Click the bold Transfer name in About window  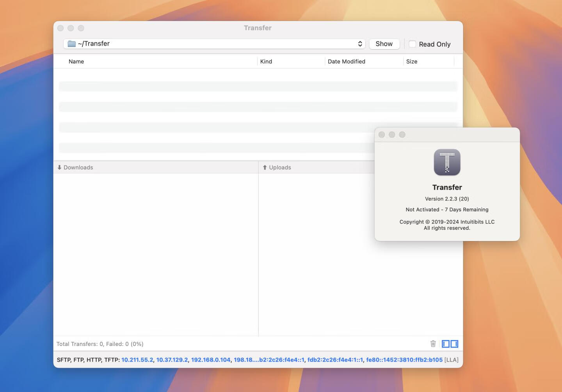click(447, 187)
